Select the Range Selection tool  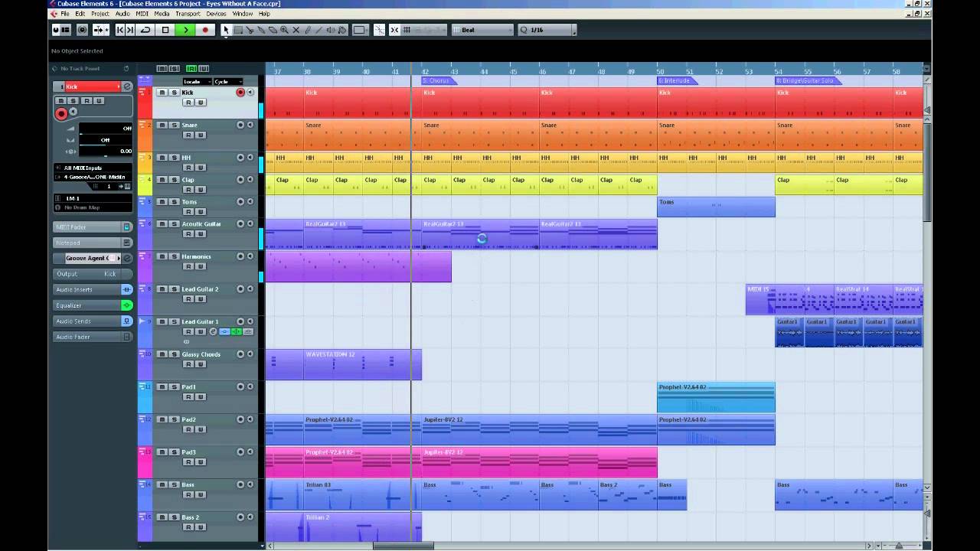pos(238,30)
